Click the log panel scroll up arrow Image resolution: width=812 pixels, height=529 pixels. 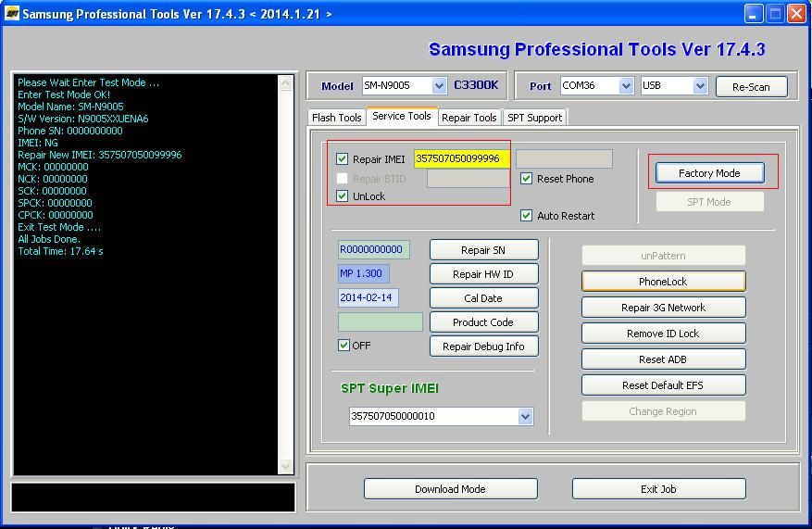click(x=285, y=83)
